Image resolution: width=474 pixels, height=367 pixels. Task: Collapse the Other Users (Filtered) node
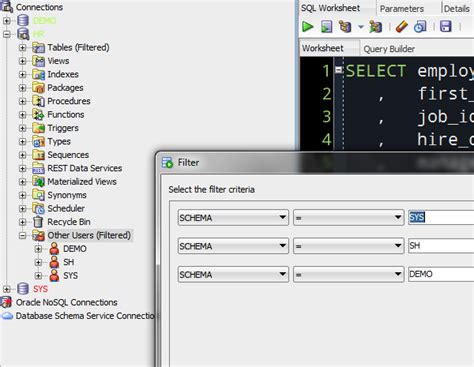[x=22, y=235]
